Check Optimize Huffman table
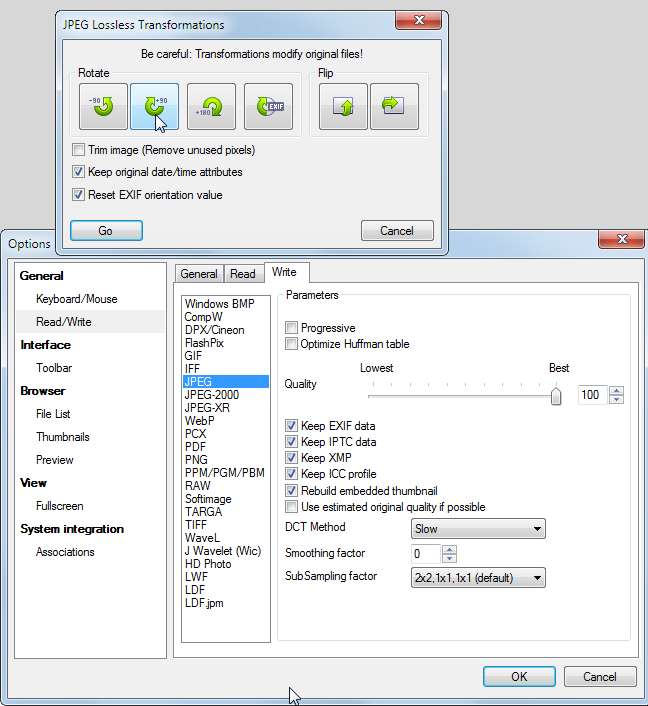648x706 pixels. coord(291,344)
